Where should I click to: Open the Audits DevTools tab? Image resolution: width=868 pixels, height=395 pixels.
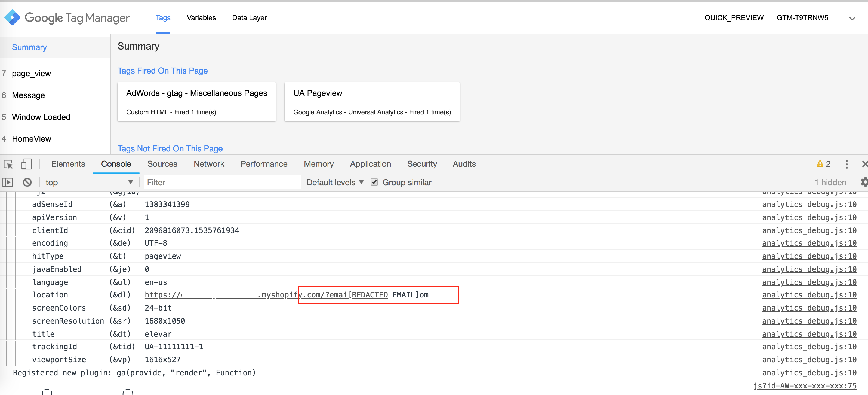(464, 164)
